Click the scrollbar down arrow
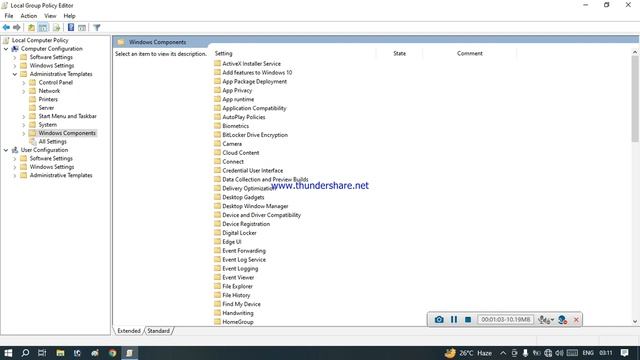 (635, 322)
